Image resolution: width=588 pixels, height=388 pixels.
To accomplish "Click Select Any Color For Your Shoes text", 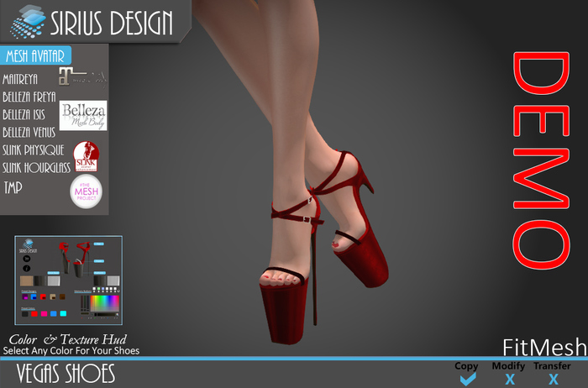I will (71, 351).
